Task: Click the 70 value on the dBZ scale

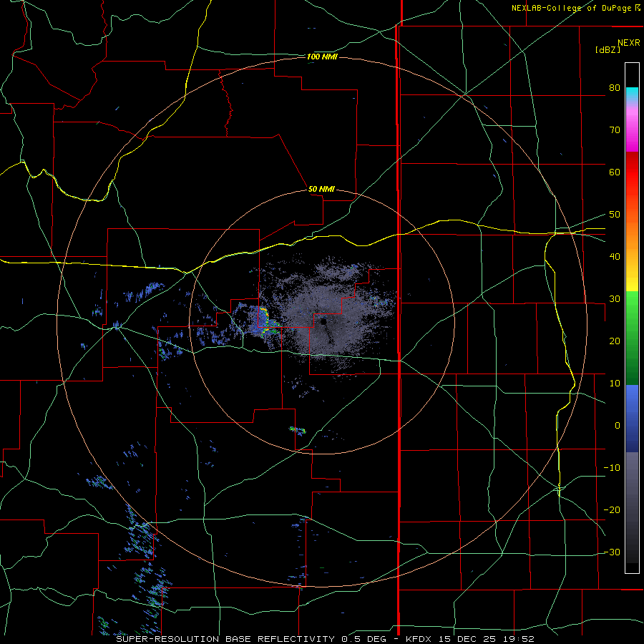Action: tap(615, 130)
